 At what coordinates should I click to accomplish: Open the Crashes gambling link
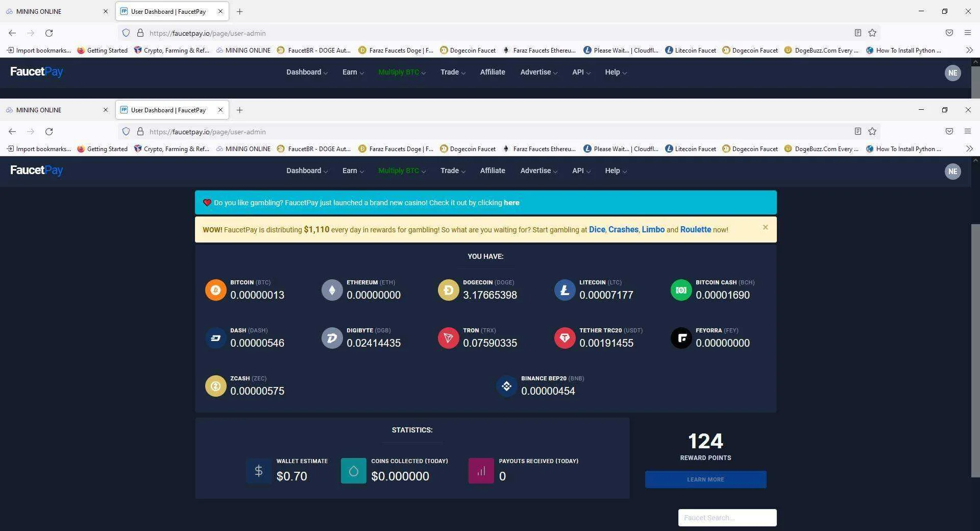pos(623,230)
